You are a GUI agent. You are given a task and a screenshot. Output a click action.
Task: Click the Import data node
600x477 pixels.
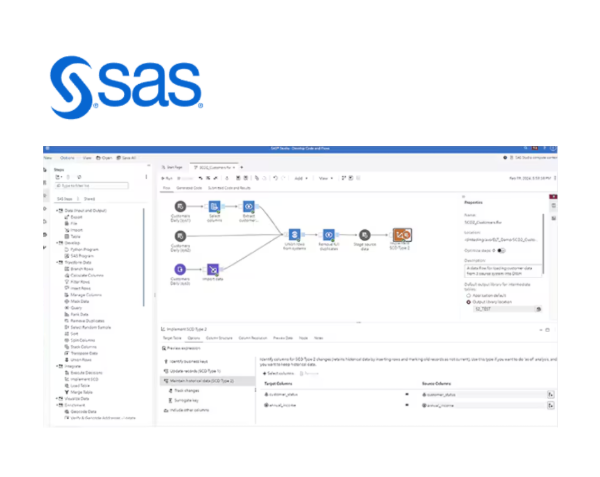click(x=214, y=271)
